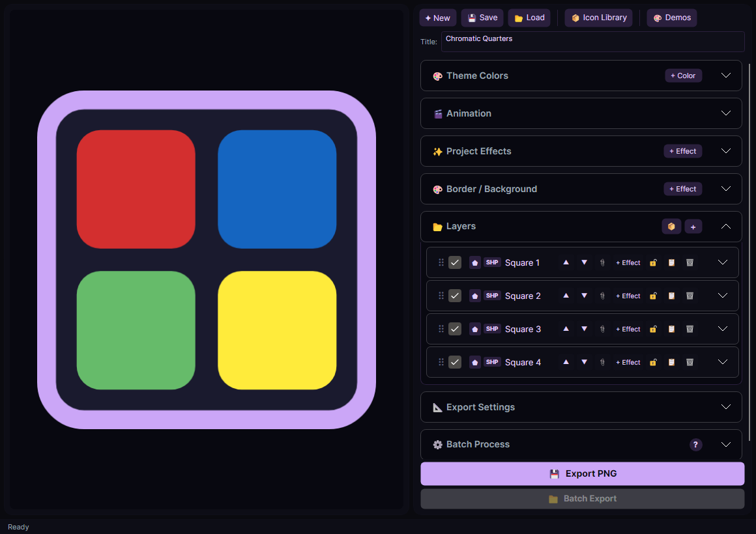This screenshot has height=534, width=756.
Task: Expand the Theme Colors section
Action: tap(725, 75)
